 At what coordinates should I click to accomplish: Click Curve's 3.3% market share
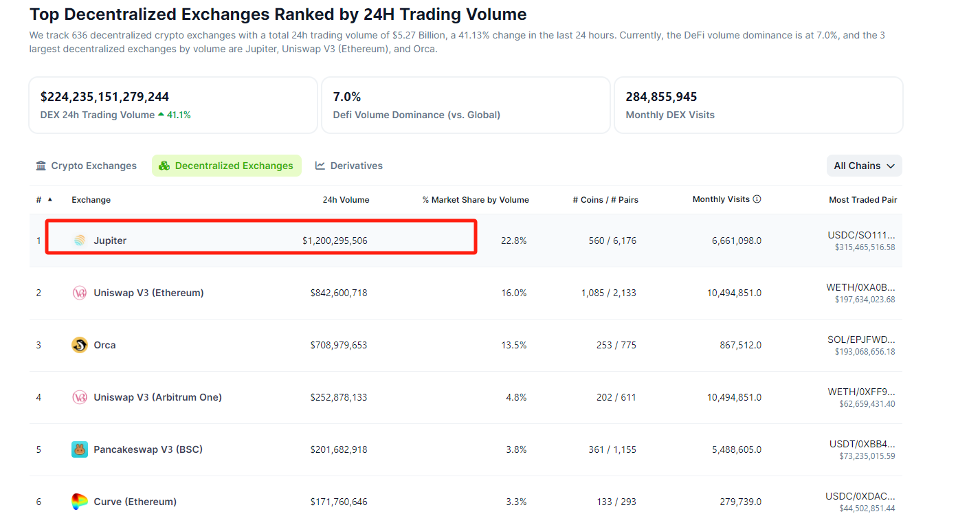click(x=516, y=502)
